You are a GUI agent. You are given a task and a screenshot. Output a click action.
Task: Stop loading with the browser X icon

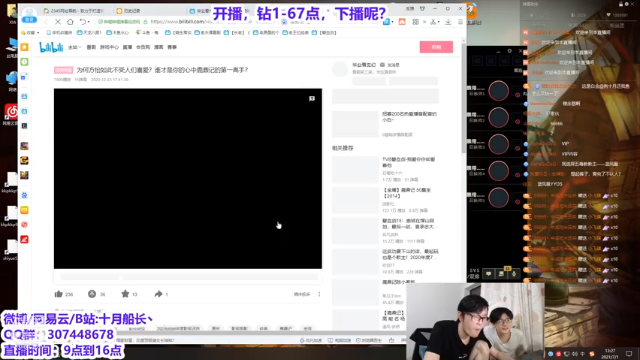click(58, 22)
